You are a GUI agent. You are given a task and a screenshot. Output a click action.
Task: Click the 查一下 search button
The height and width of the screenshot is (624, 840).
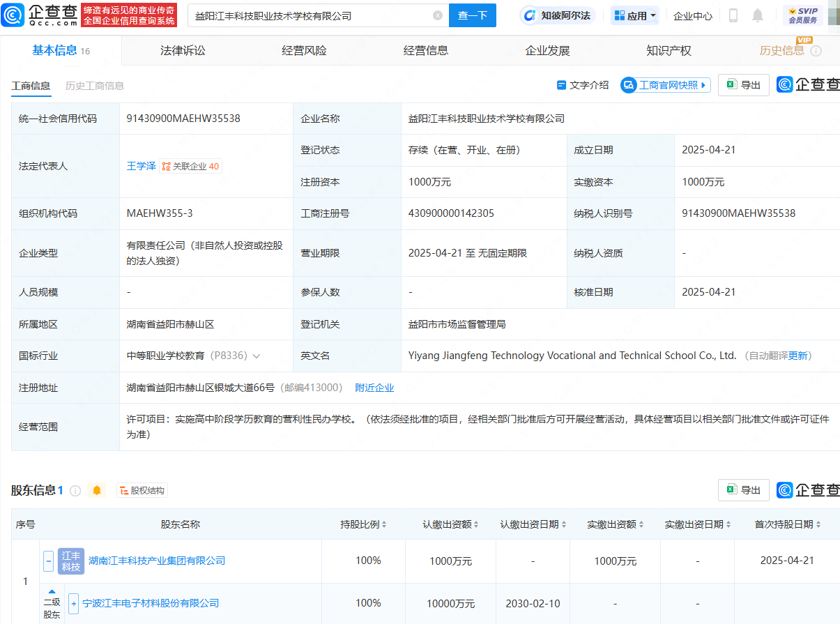(x=472, y=15)
